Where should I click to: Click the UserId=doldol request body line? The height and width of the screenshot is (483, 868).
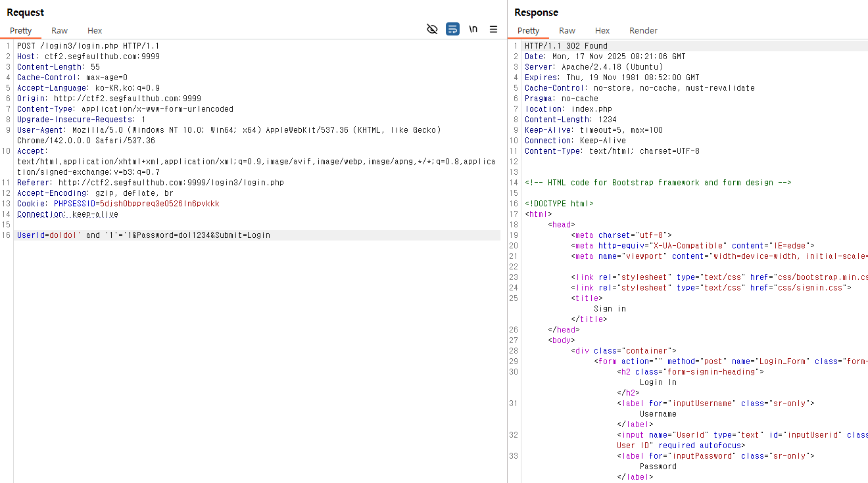click(x=143, y=235)
